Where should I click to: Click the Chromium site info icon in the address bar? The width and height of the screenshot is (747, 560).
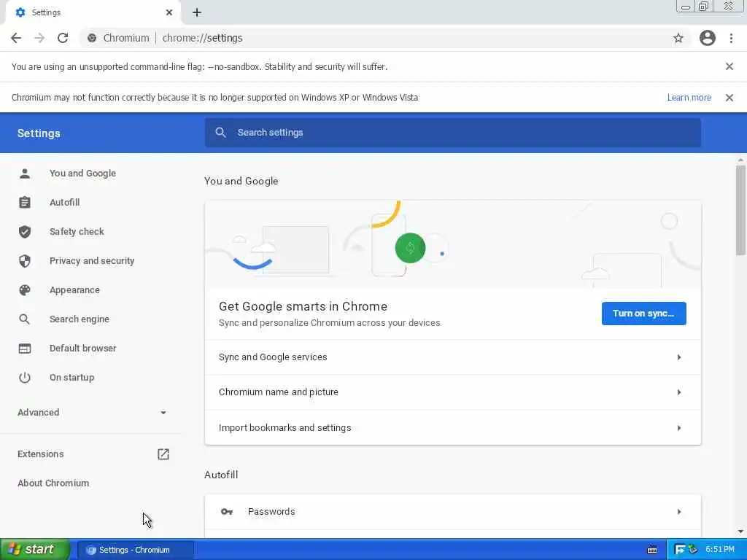tap(92, 38)
